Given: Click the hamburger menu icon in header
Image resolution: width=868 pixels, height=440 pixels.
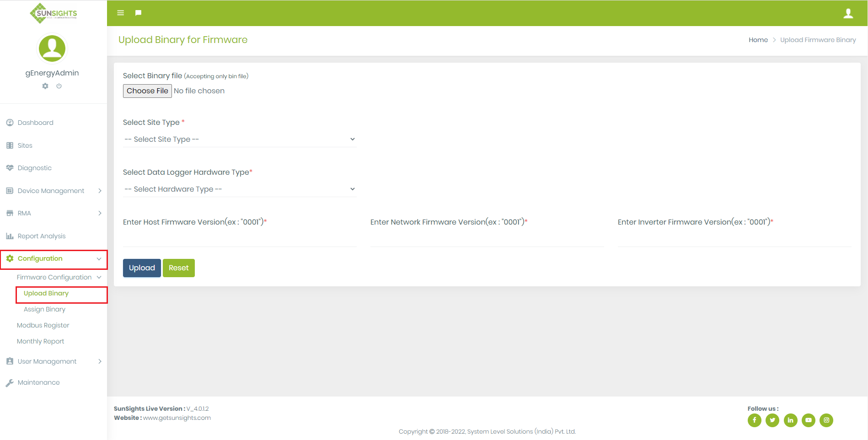Looking at the screenshot, I should pyautogui.click(x=120, y=13).
